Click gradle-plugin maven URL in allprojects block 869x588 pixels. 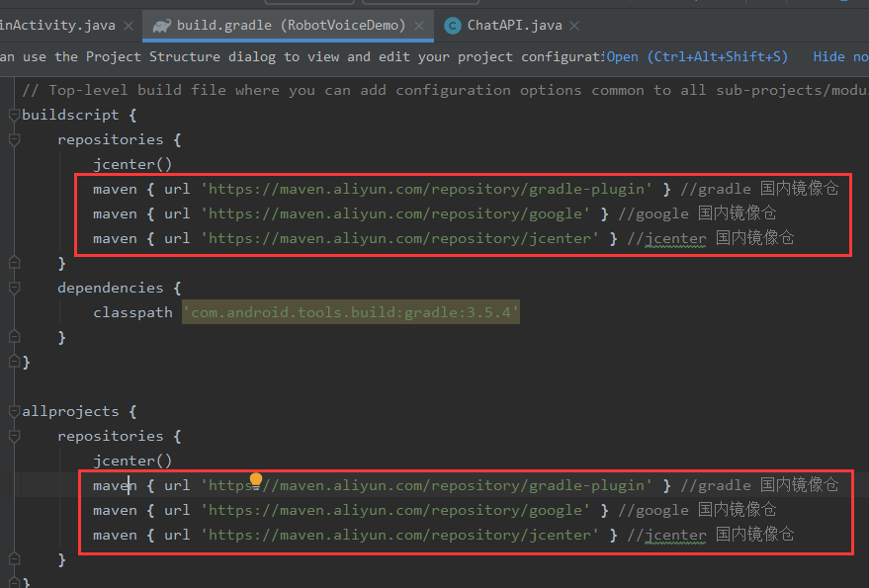pyautogui.click(x=426, y=485)
